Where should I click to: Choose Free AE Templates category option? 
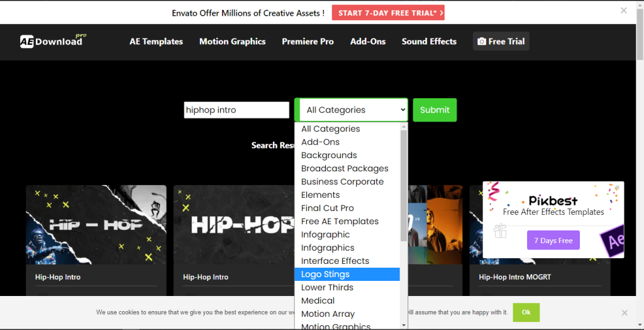tap(340, 221)
